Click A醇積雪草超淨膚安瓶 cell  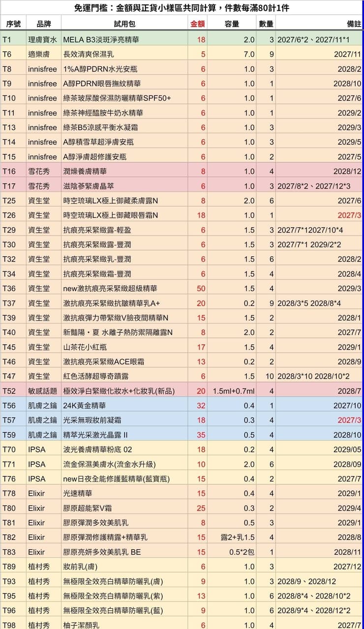tap(124, 142)
